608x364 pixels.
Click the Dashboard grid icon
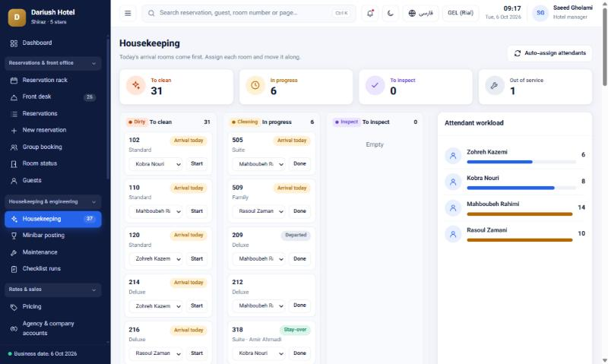pos(14,43)
